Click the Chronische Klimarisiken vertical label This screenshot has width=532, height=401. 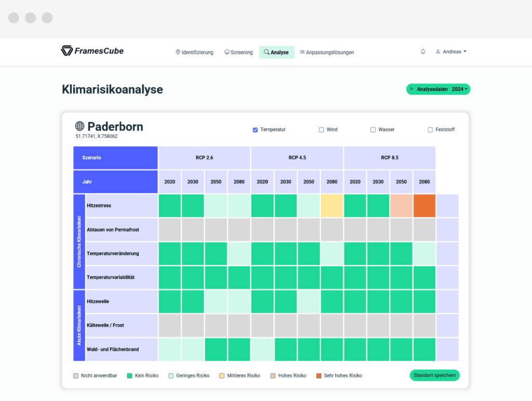click(79, 242)
